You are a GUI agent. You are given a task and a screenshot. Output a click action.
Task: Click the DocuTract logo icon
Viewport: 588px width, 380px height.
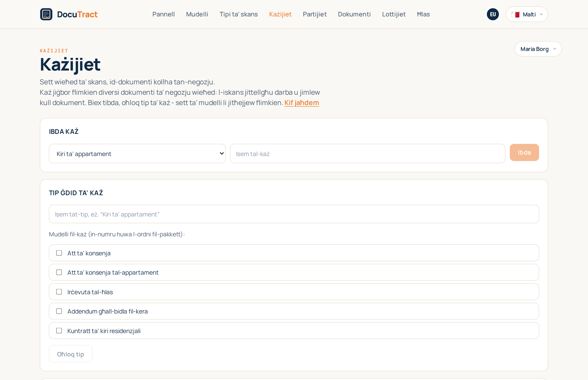(x=46, y=14)
